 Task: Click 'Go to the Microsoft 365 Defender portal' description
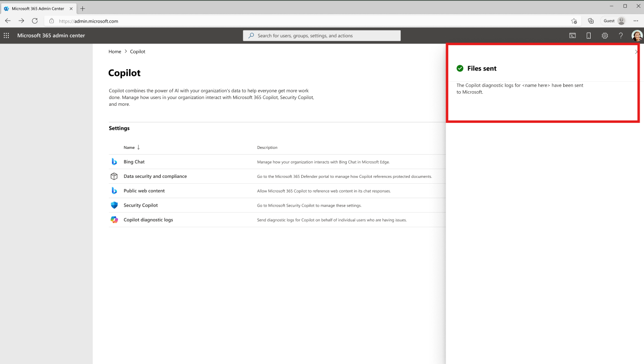(x=344, y=176)
